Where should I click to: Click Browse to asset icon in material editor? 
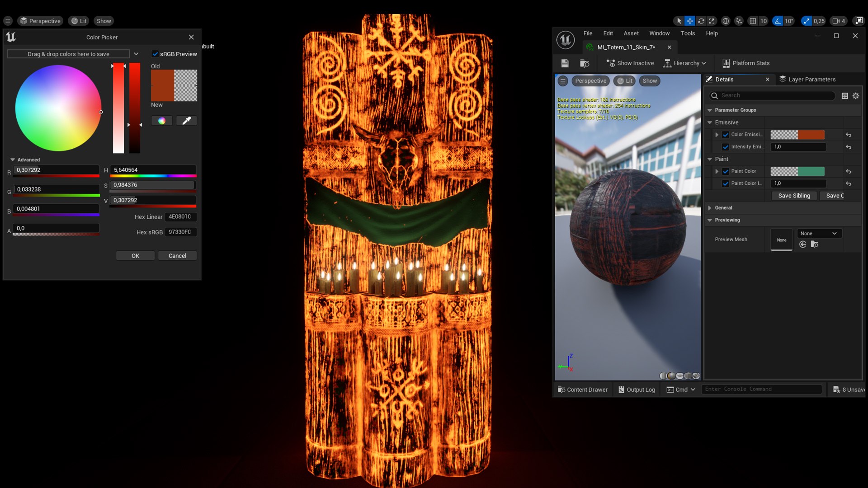[585, 63]
